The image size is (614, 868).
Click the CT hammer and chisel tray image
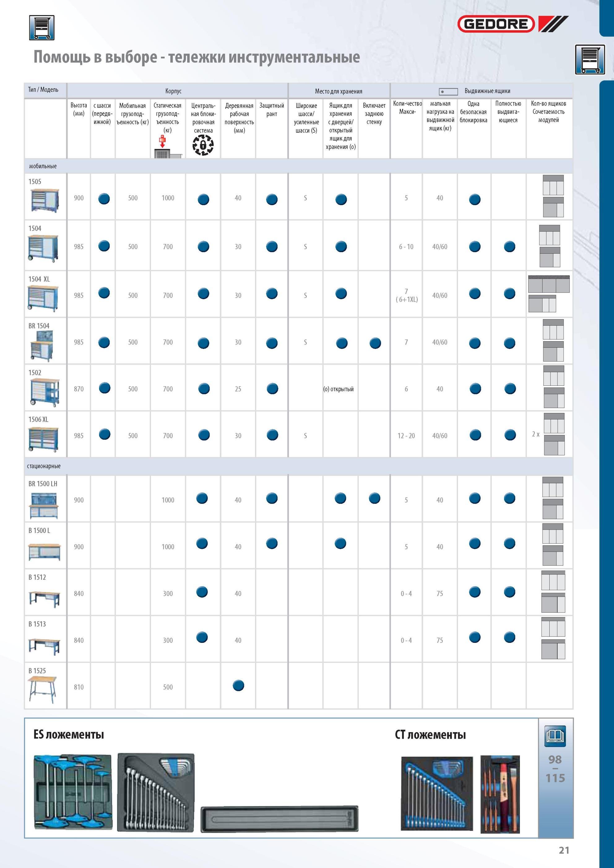pos(500,794)
